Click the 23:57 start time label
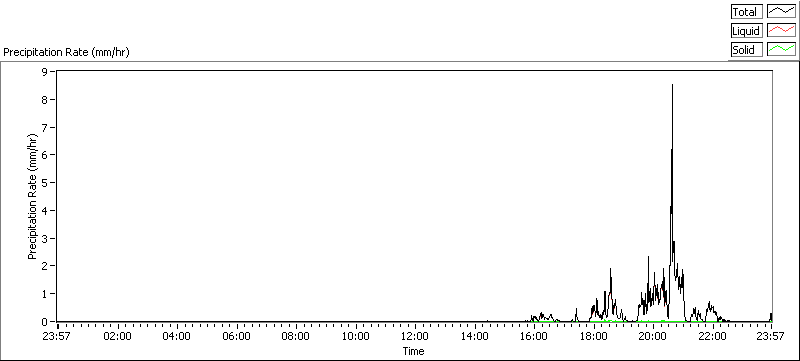Screen dimensions: 800x361 click(x=57, y=337)
